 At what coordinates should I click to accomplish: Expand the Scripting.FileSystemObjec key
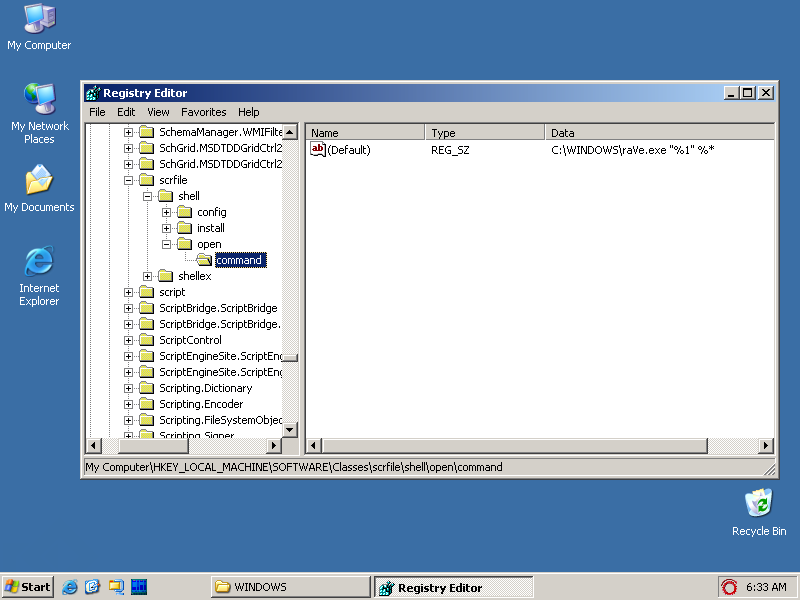point(129,420)
